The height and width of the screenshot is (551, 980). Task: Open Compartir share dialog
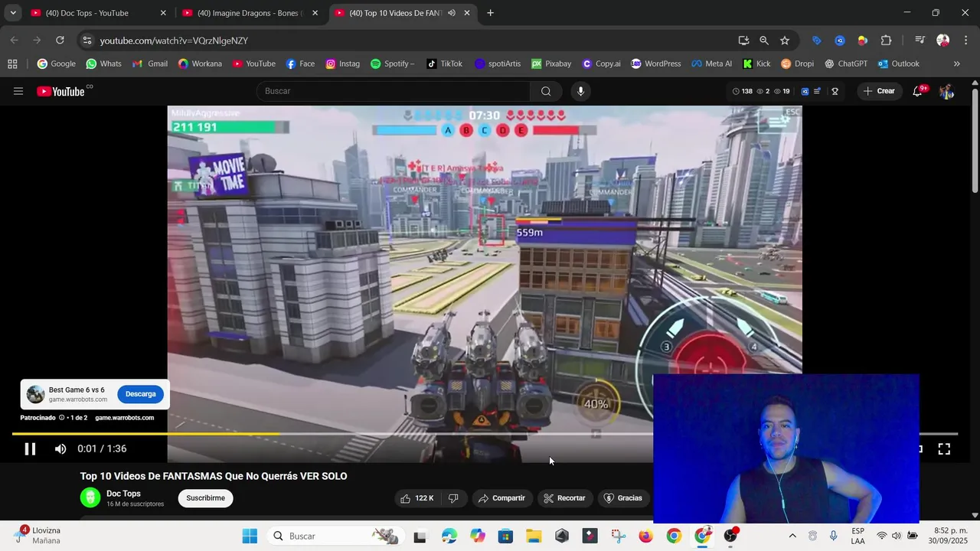coord(502,498)
